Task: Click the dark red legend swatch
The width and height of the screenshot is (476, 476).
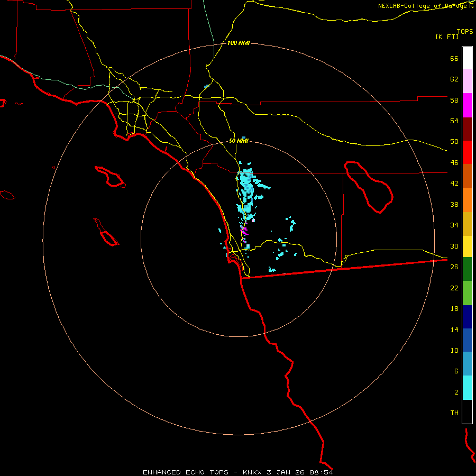Action: [467, 129]
